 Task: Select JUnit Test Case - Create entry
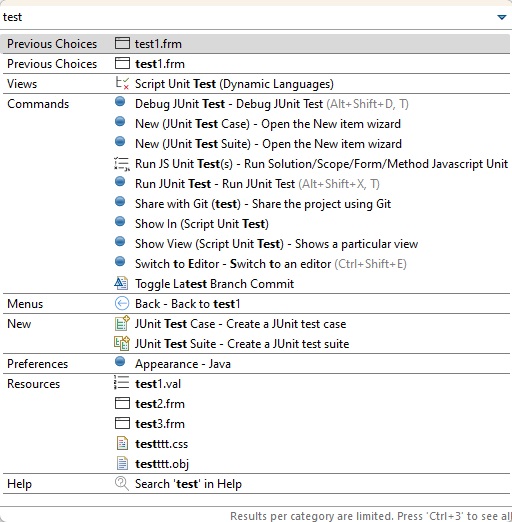tap(240, 324)
